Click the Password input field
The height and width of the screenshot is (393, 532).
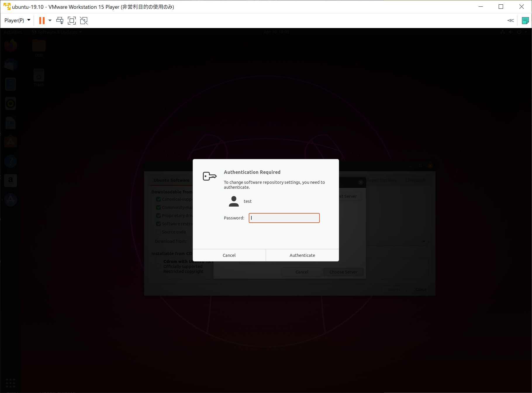284,218
